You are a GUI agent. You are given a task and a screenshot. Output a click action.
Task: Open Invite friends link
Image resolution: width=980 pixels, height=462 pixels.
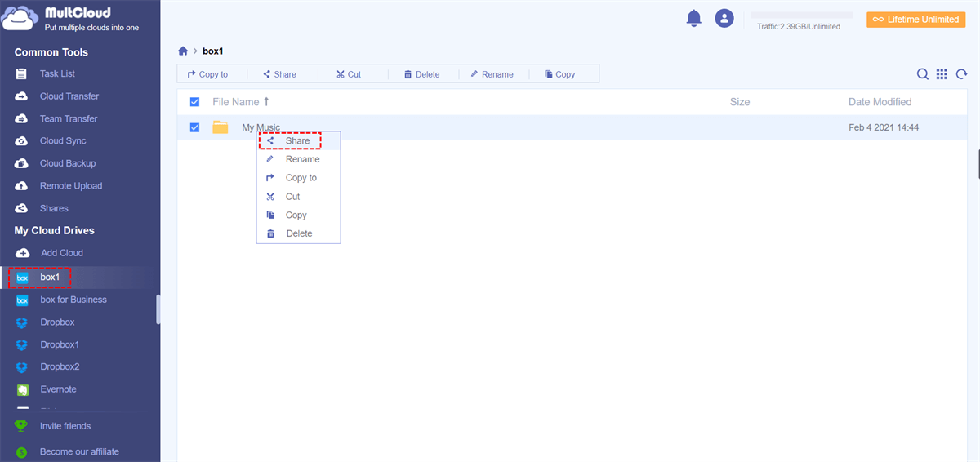pyautogui.click(x=65, y=426)
